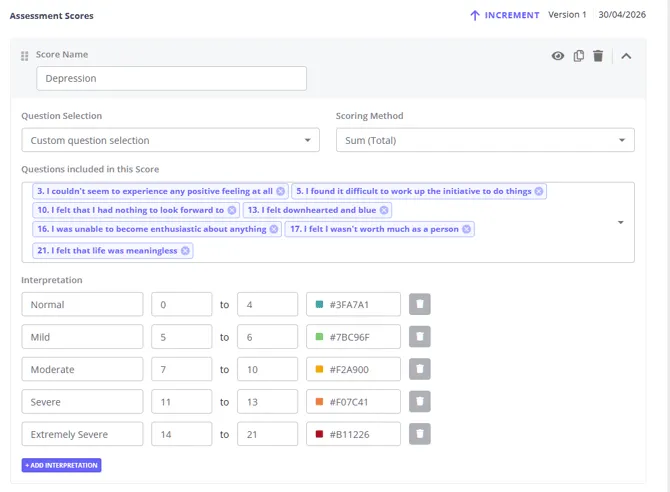Remove question 10 nothing to look forward chip
Image resolution: width=670 pixels, height=492 pixels.
tap(232, 210)
